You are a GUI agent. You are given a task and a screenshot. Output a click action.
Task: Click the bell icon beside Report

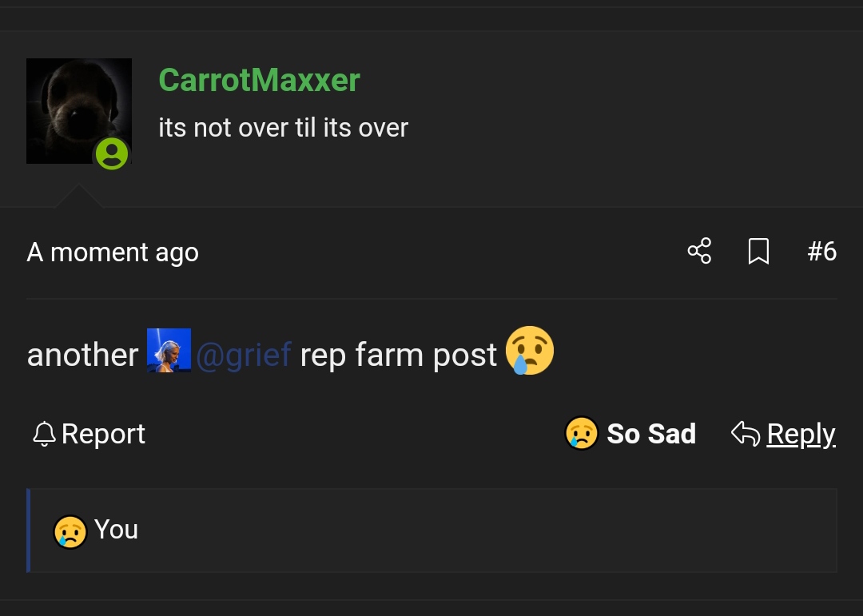pos(44,434)
